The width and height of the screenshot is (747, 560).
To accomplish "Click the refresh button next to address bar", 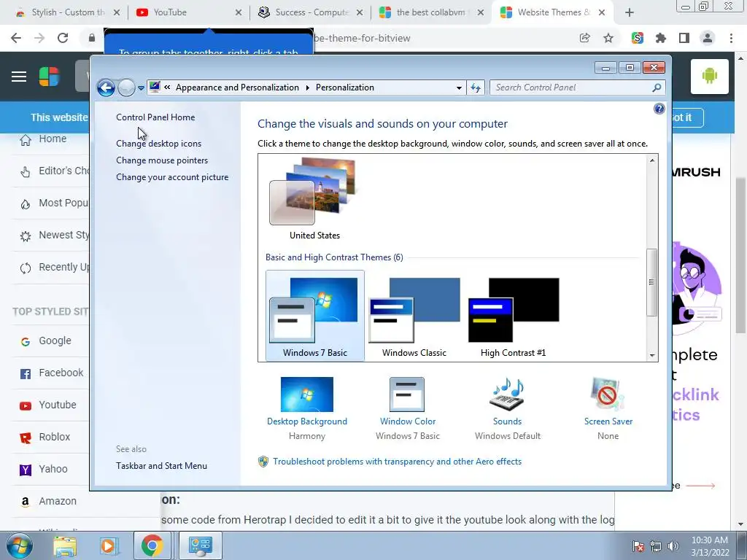I will 476,87.
